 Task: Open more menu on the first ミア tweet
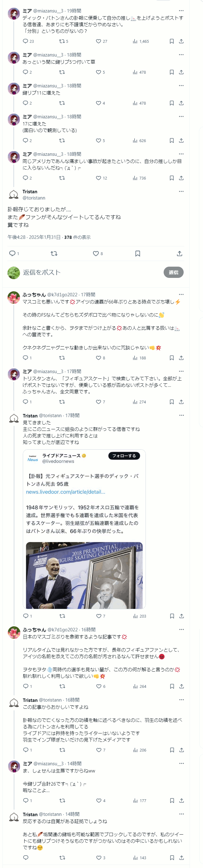(181, 10)
